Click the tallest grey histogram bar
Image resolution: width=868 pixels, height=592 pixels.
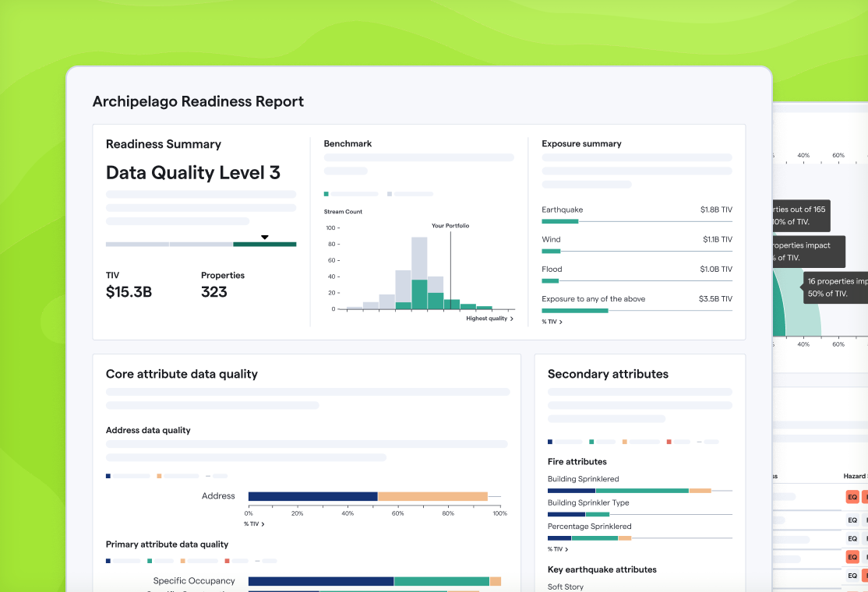[419, 259]
